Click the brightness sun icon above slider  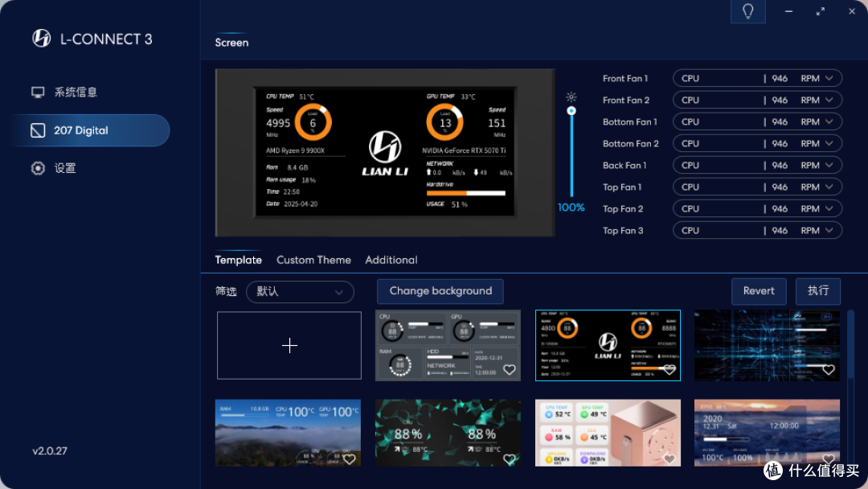pos(571,97)
